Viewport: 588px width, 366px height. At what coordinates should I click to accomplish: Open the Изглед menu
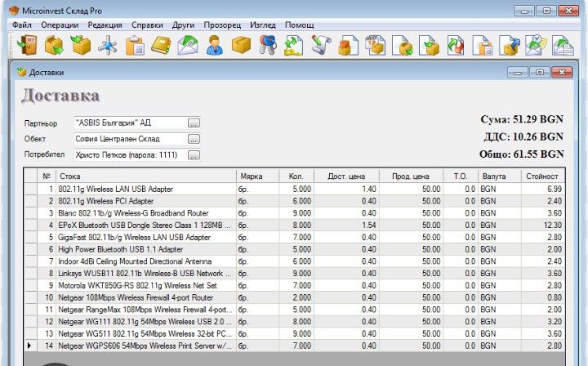point(262,25)
